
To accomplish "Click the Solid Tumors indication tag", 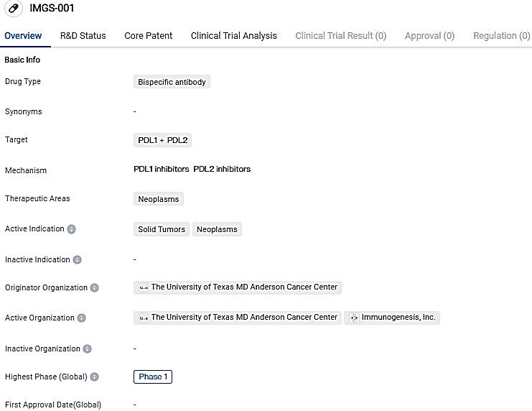I will 162,229.
